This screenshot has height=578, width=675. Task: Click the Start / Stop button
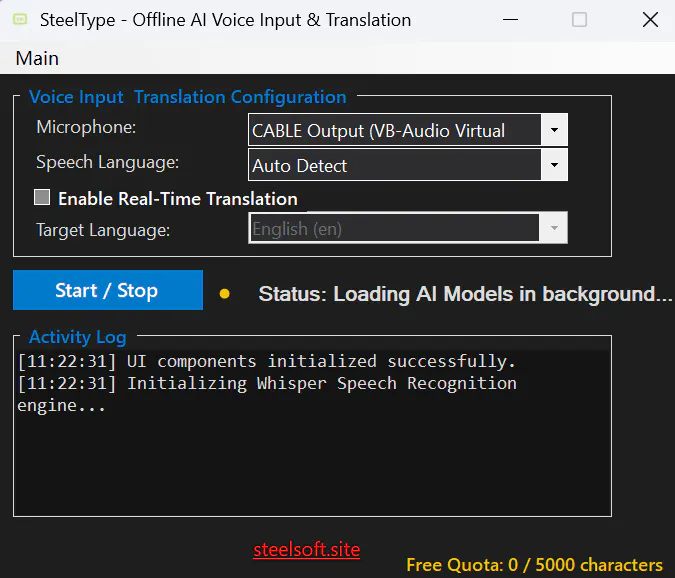108,290
